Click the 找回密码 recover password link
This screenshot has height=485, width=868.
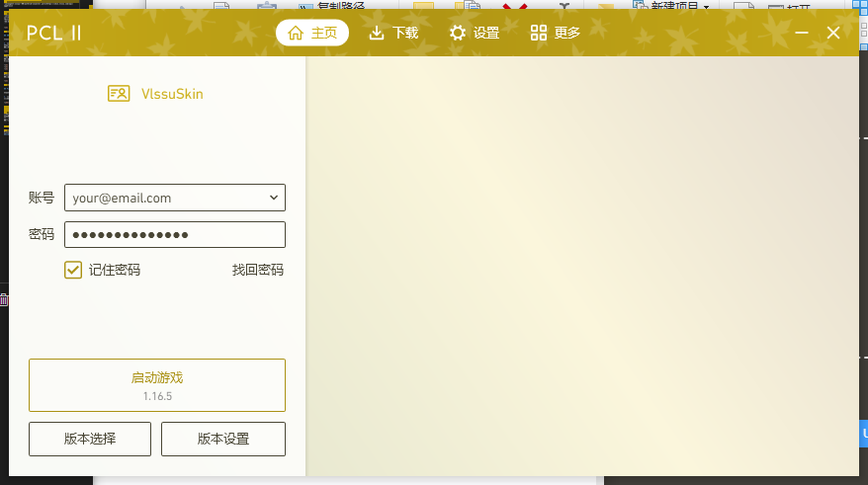click(258, 270)
